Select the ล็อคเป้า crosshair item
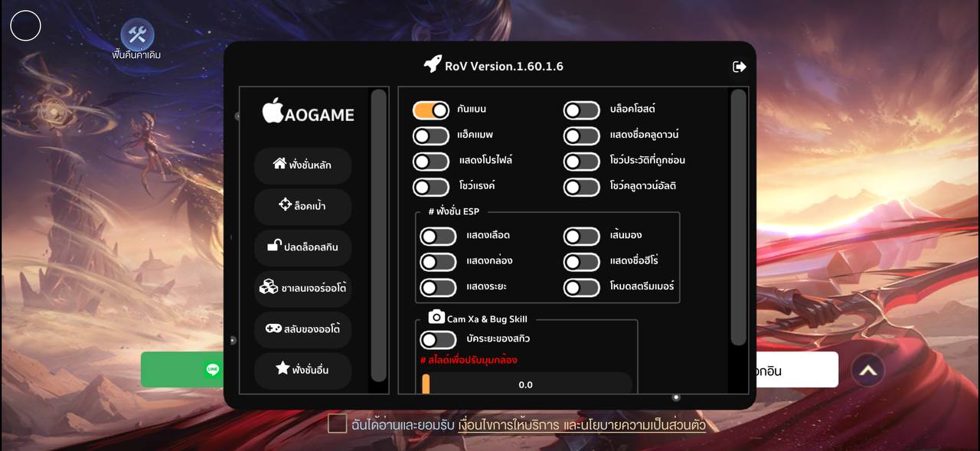 302,206
